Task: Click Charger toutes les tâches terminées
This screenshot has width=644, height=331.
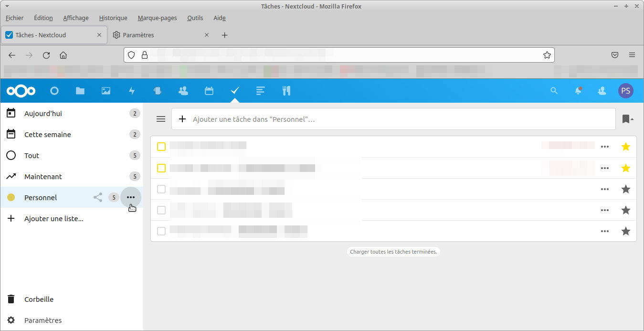Action: (x=393, y=251)
